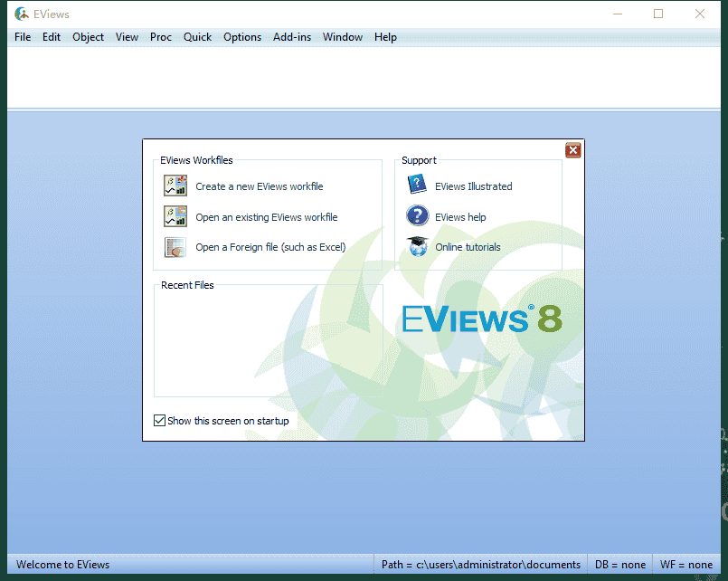
Task: Click the Path field in status bar
Action: click(x=480, y=565)
